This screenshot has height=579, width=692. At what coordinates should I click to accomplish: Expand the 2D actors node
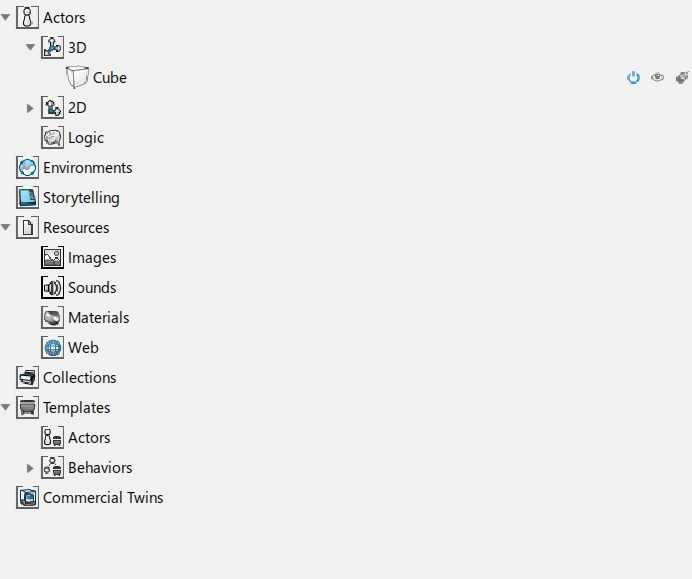click(x=30, y=108)
